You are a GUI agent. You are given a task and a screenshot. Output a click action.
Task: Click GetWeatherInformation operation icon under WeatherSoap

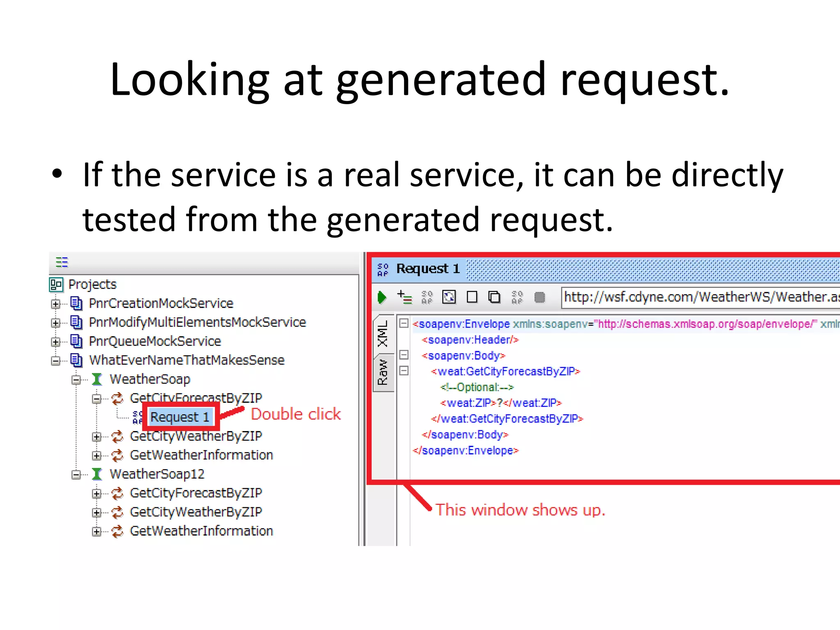[x=117, y=455]
